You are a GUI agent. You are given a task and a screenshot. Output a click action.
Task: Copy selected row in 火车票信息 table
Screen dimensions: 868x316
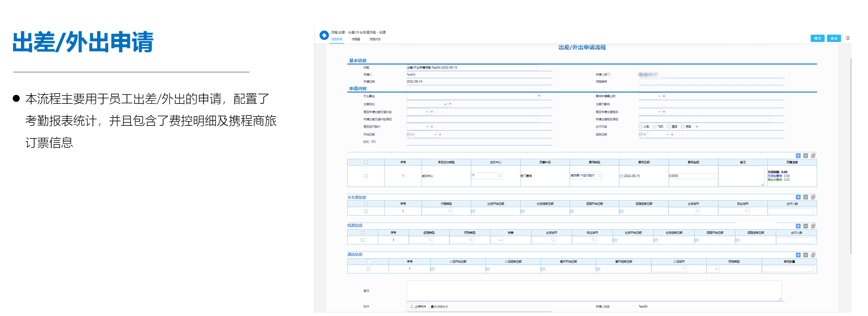pyautogui.click(x=813, y=197)
